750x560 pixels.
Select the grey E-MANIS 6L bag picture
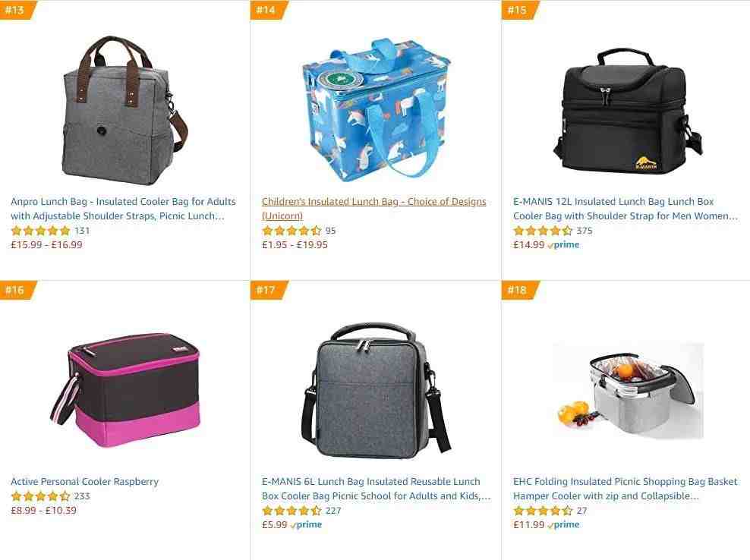point(377,390)
